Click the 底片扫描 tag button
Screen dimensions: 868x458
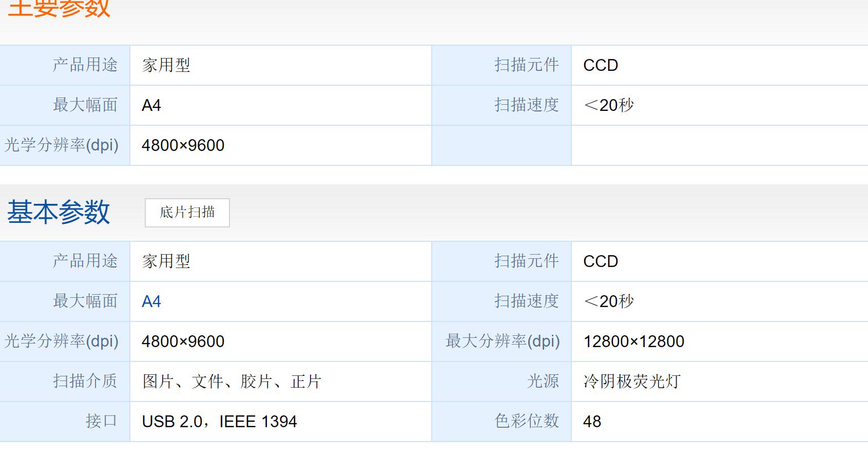187,213
